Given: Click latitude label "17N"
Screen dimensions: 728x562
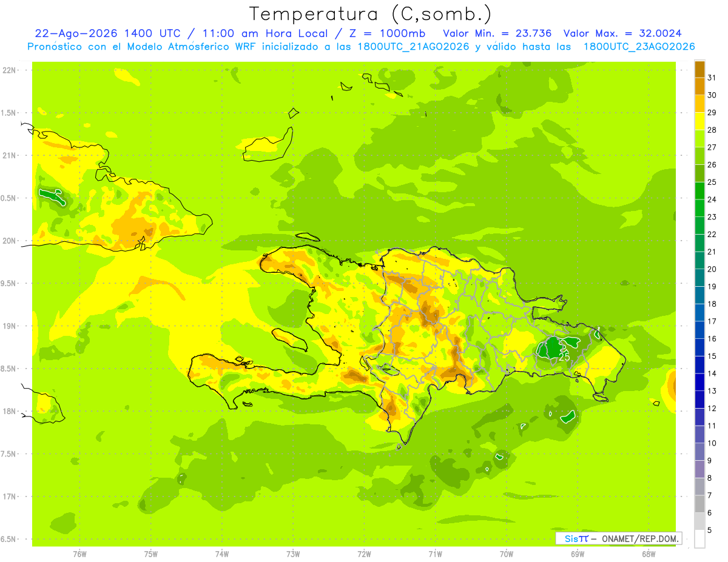Looking at the screenshot, I should click(x=9, y=497).
